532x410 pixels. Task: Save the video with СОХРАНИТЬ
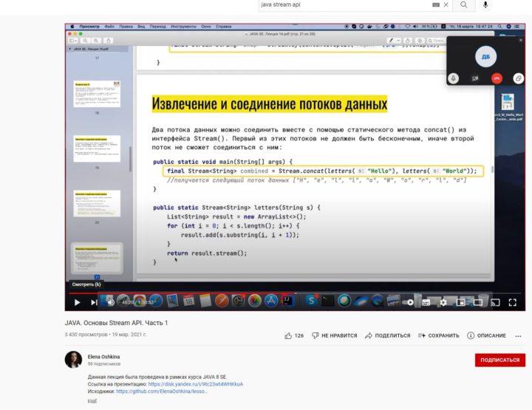(x=439, y=335)
